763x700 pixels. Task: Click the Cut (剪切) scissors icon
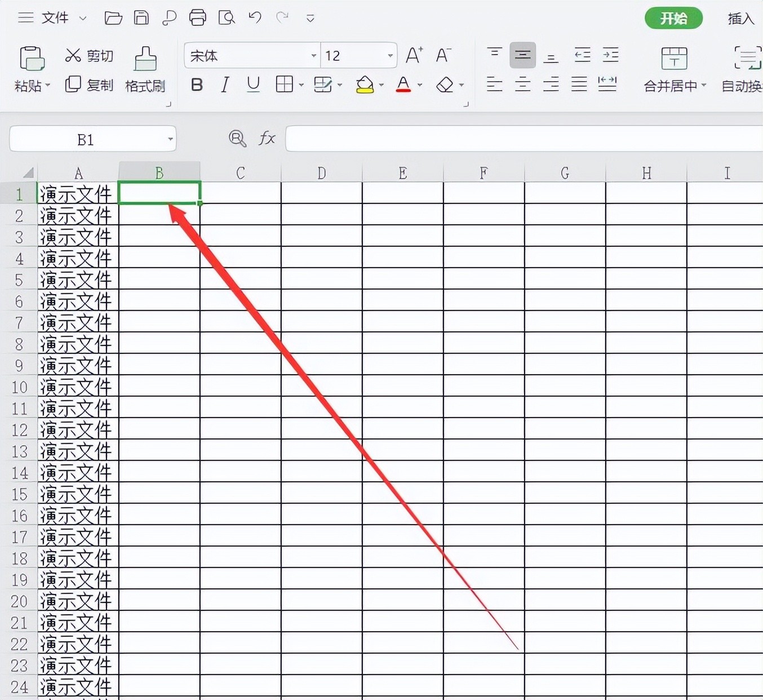pyautogui.click(x=73, y=55)
